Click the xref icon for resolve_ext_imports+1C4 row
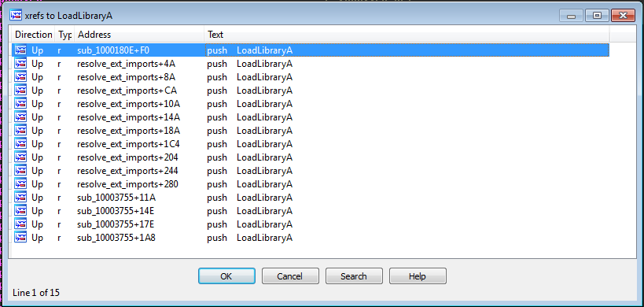This screenshot has height=307, width=644. tap(20, 144)
